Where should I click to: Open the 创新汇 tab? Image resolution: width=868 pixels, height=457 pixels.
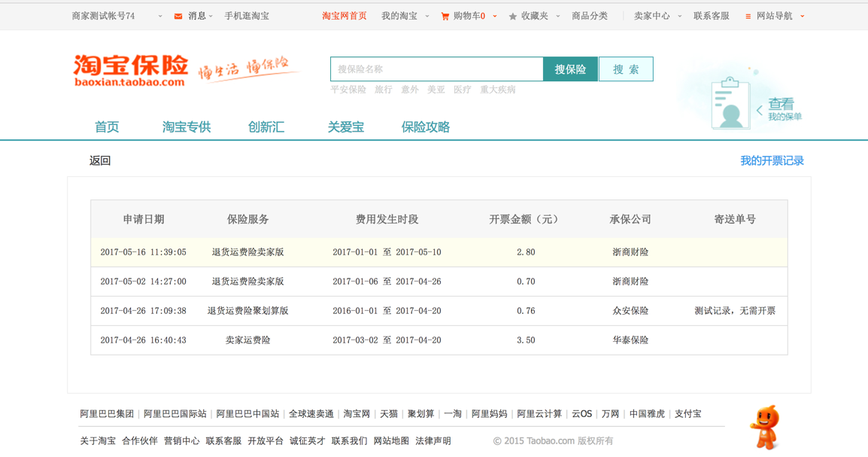coord(266,126)
